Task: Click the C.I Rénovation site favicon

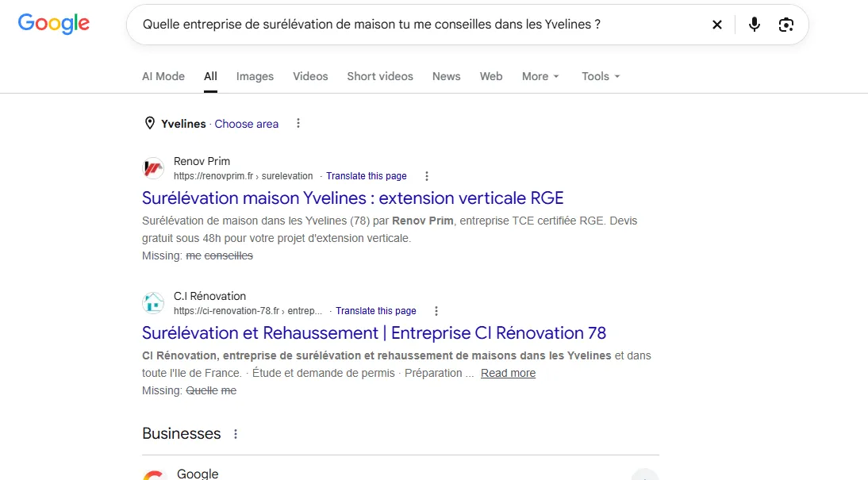Action: click(153, 303)
